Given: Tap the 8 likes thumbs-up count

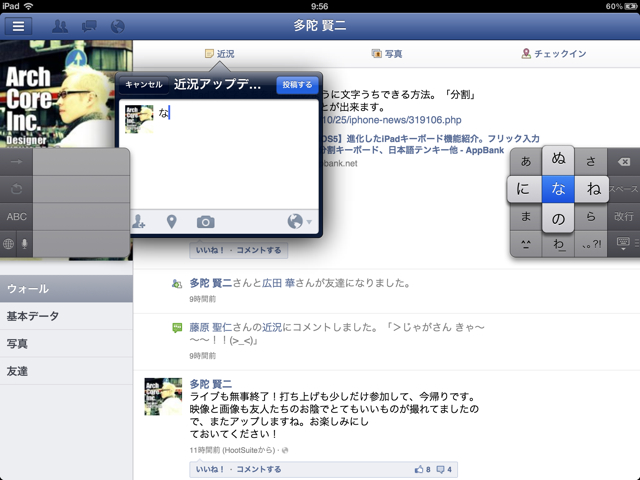Looking at the screenshot, I should 422,469.
